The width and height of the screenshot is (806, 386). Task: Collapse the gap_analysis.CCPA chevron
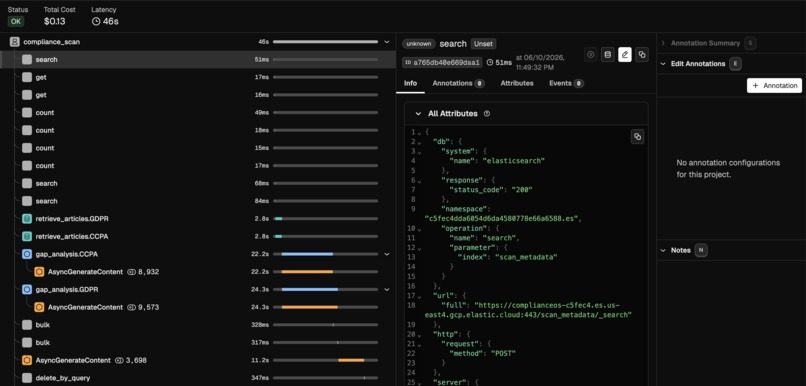coord(387,254)
